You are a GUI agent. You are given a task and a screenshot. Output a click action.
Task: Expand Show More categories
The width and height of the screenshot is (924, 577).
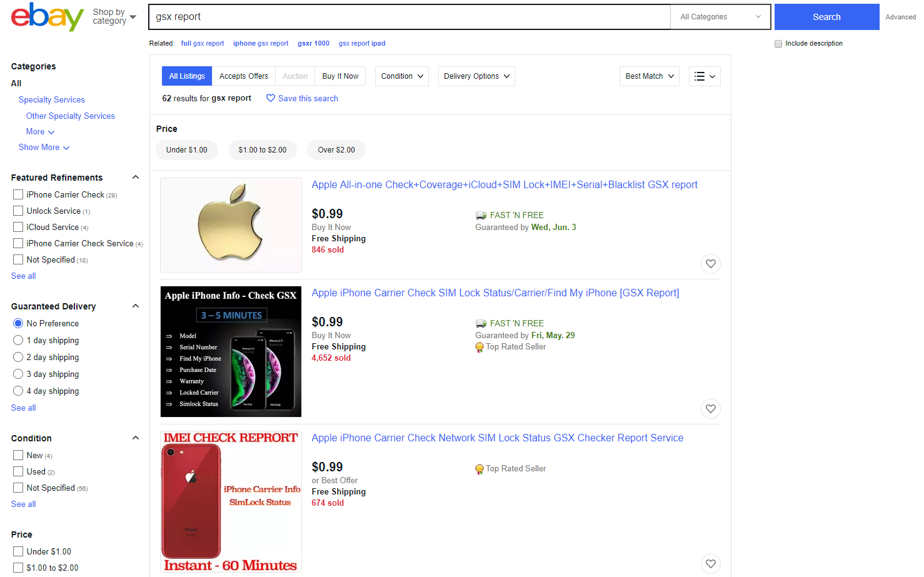point(44,148)
